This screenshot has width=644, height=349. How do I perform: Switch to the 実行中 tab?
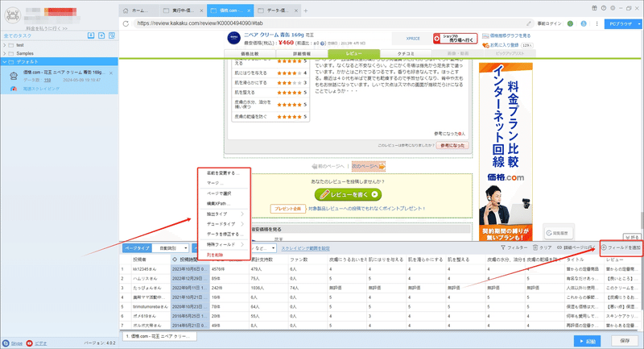[182, 10]
